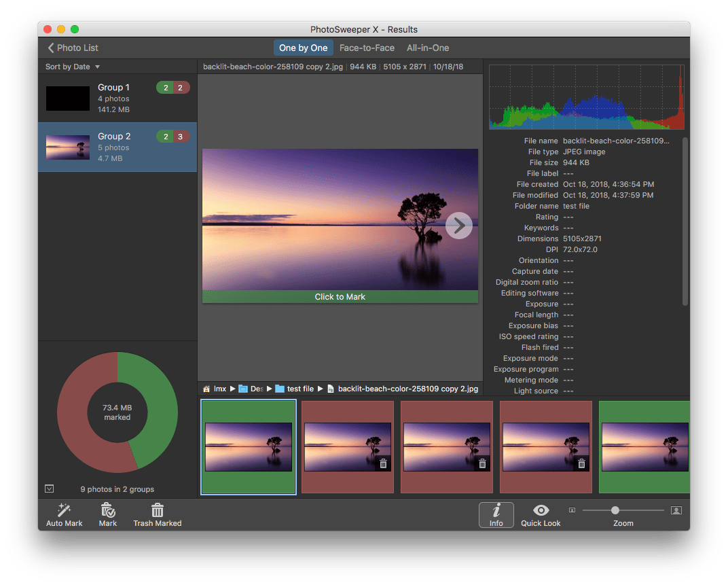Go back to Photo List

coord(73,48)
